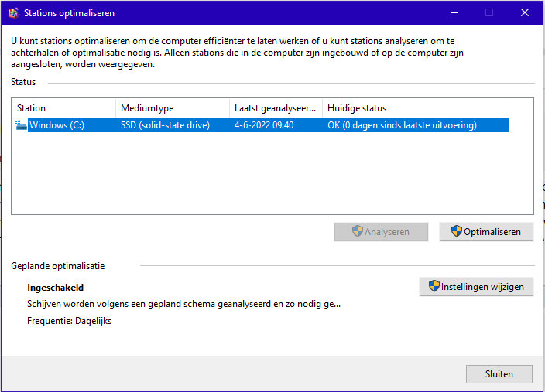The image size is (545, 392).
Task: Click the Optimaliseren button
Action: [x=486, y=232]
